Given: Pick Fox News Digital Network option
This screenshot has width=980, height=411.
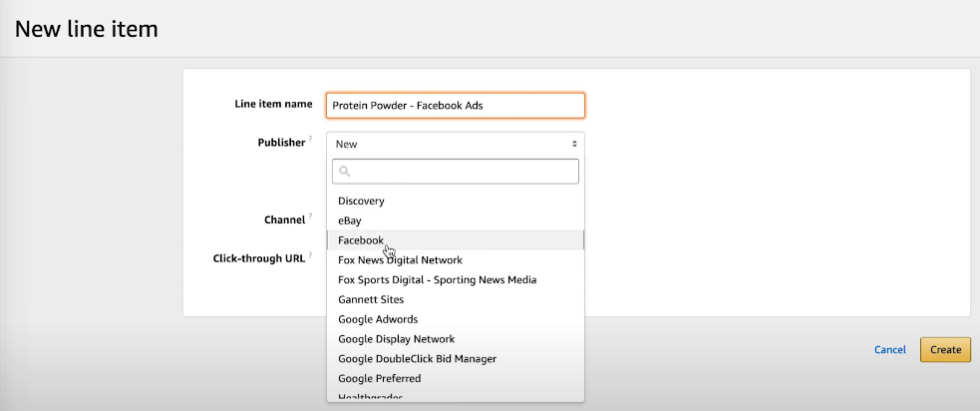Looking at the screenshot, I should pos(400,260).
